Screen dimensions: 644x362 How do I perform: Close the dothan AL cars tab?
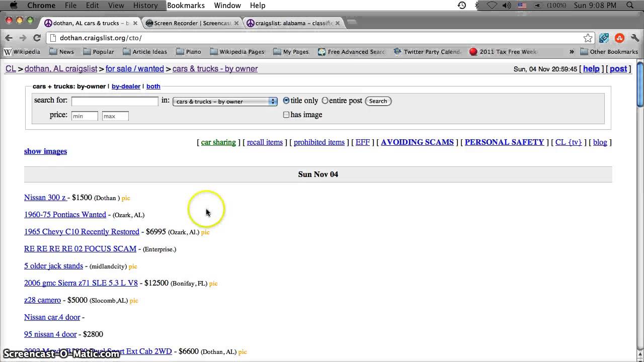click(x=135, y=23)
